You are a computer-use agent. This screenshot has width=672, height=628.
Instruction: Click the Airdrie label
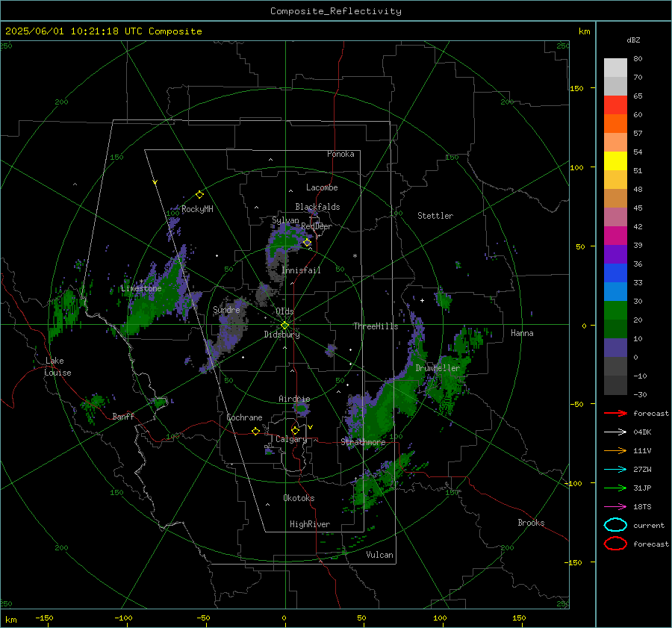click(294, 399)
